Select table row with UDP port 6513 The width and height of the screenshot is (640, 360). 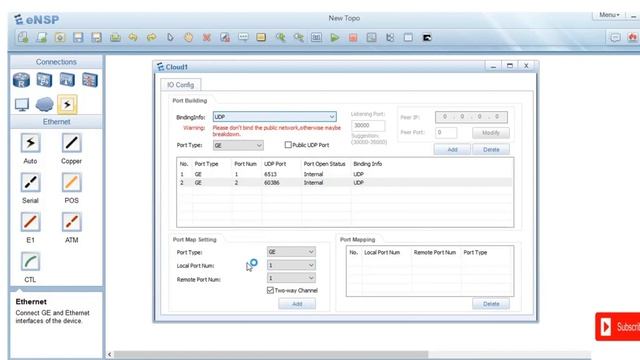point(345,174)
